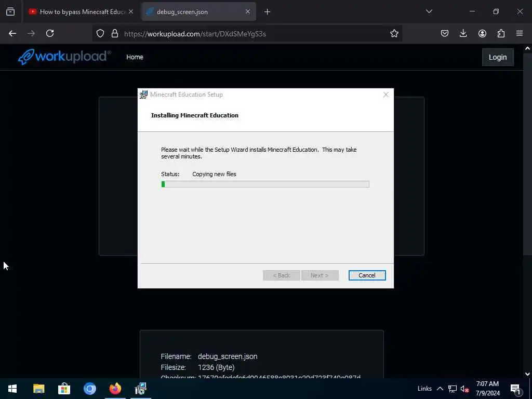Image resolution: width=532 pixels, height=399 pixels.
Task: Open the extensions puzzle icon
Action: (501, 33)
